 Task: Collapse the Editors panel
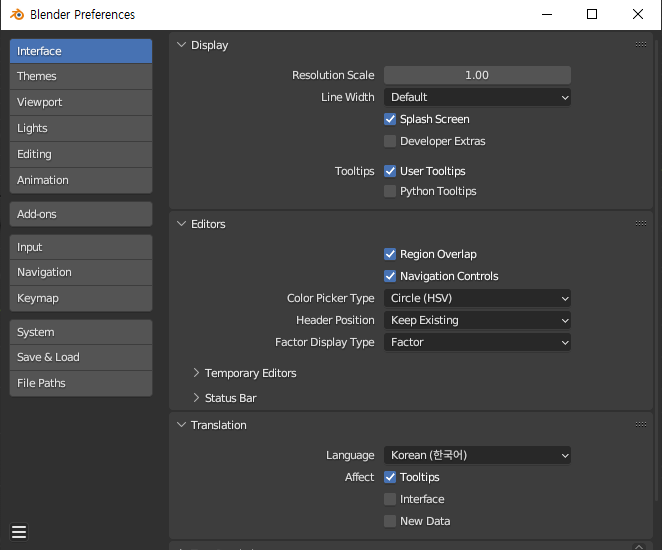[182, 224]
